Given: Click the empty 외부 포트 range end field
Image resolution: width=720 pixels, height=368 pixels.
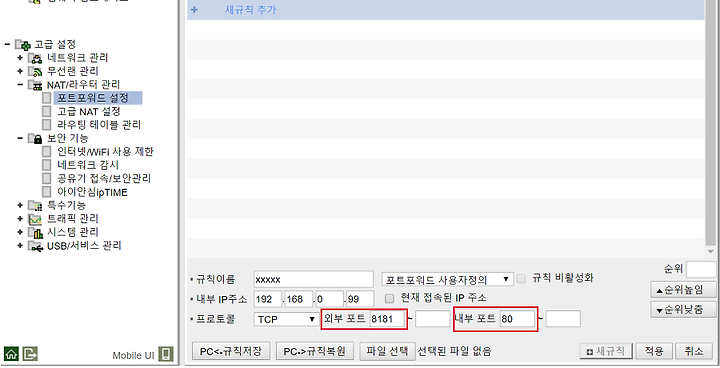Looking at the screenshot, I should [x=433, y=319].
